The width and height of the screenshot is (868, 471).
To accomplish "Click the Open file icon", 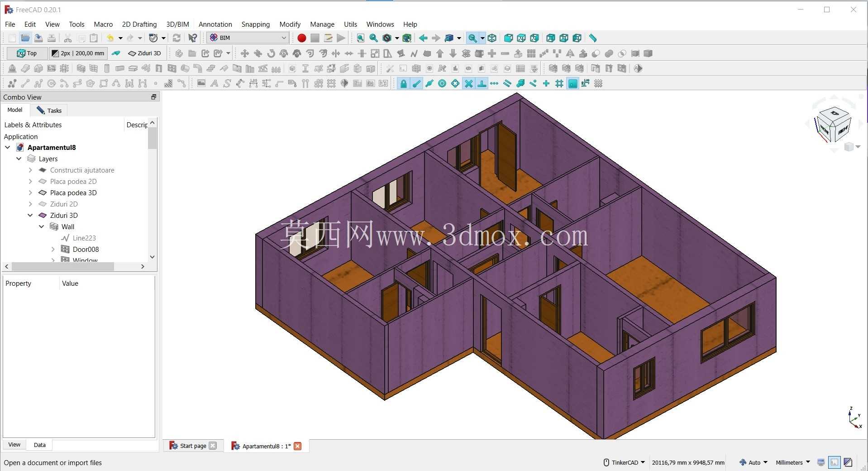I will pos(25,38).
